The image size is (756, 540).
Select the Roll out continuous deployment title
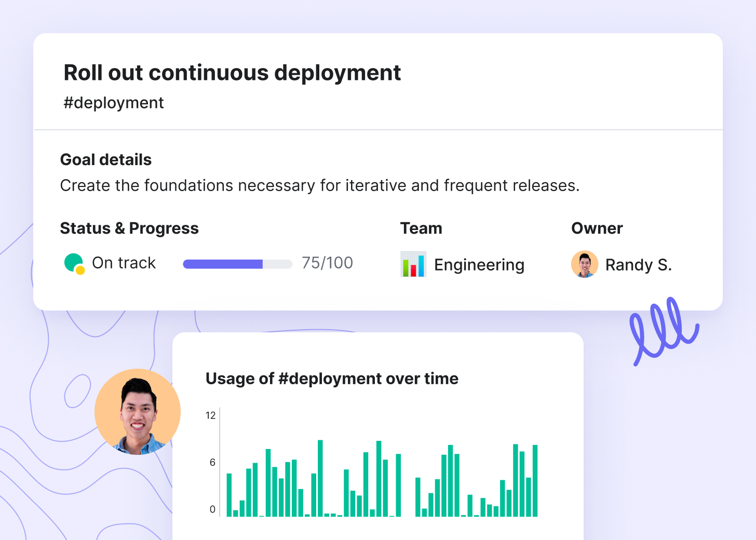point(232,73)
